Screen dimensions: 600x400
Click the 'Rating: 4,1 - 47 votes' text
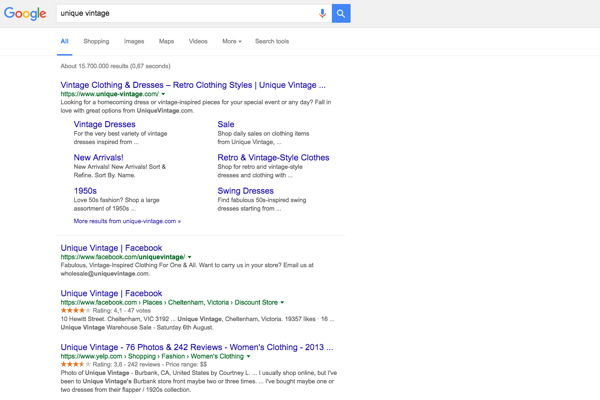coord(122,311)
